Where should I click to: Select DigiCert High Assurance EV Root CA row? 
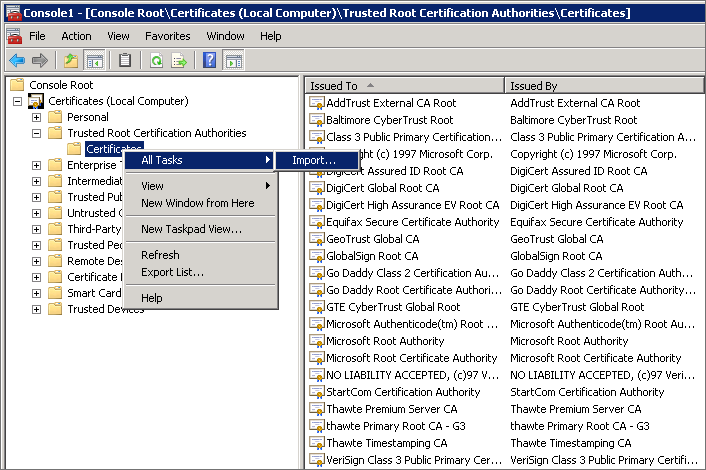504,205
